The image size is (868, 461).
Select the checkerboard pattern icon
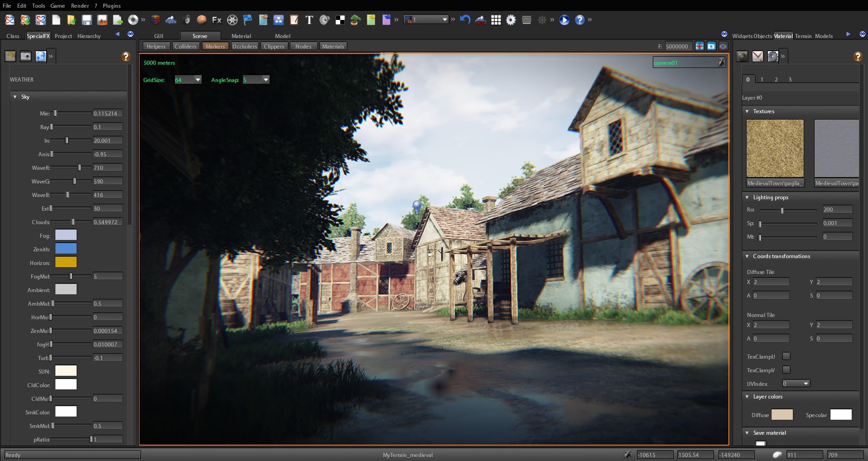[340, 20]
